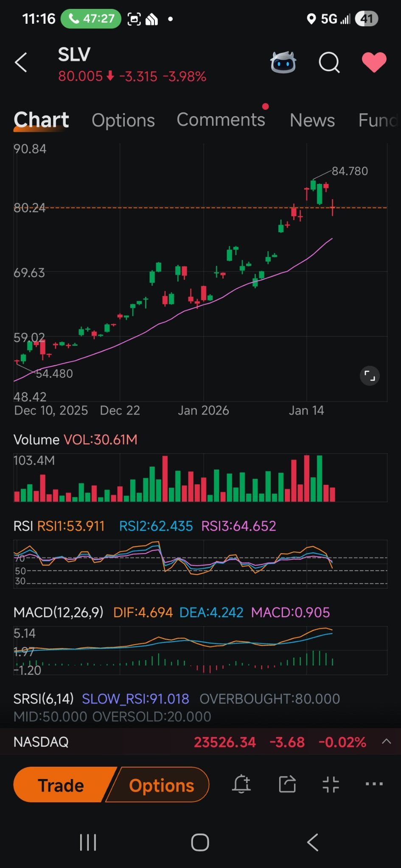The image size is (401, 868).
Task: Tap the tallest red volume bar
Action: pos(307,478)
